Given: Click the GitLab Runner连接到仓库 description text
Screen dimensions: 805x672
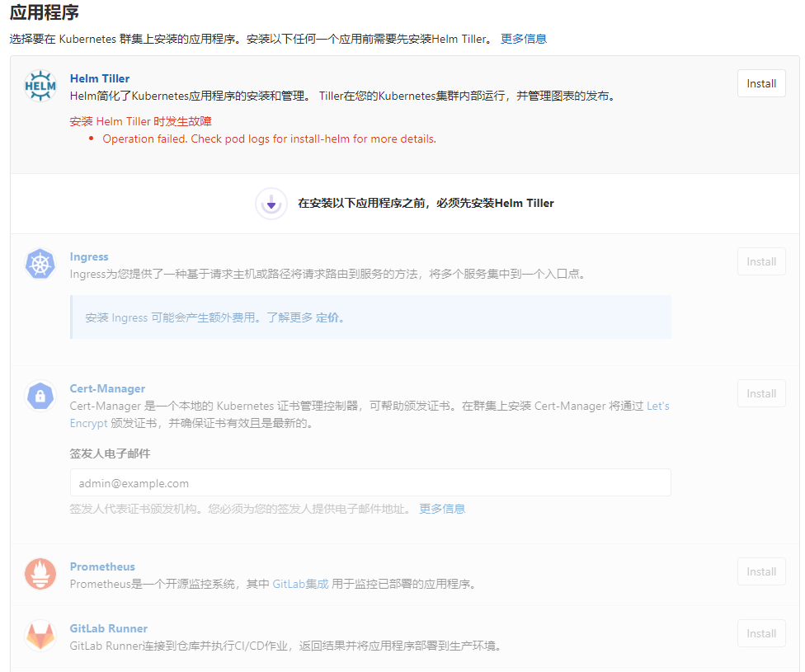Looking at the screenshot, I should [x=285, y=646].
